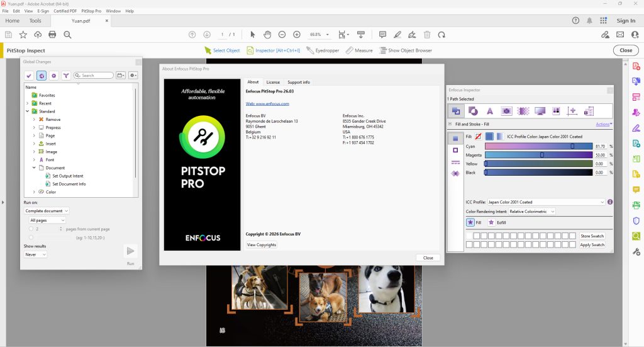
Task: Select the dashed line style sub-tab icon
Action: pos(455,162)
